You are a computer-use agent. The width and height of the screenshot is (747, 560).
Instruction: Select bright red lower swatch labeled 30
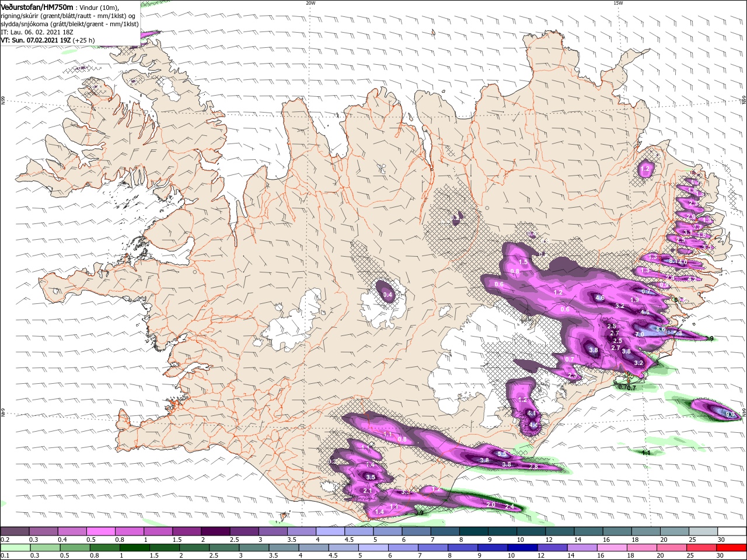(731, 548)
